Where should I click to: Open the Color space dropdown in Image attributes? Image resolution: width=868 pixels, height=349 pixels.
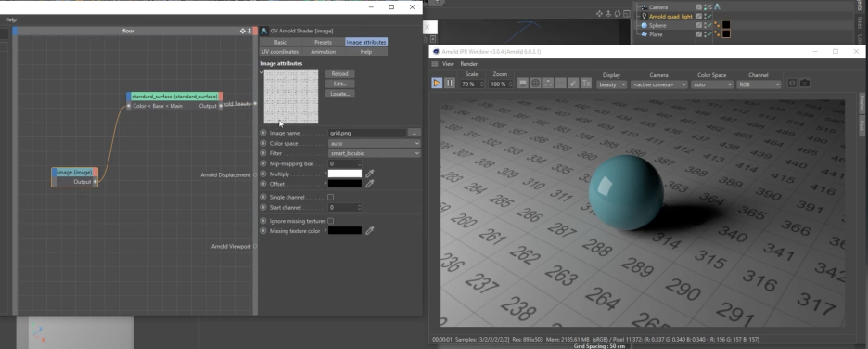pos(375,143)
